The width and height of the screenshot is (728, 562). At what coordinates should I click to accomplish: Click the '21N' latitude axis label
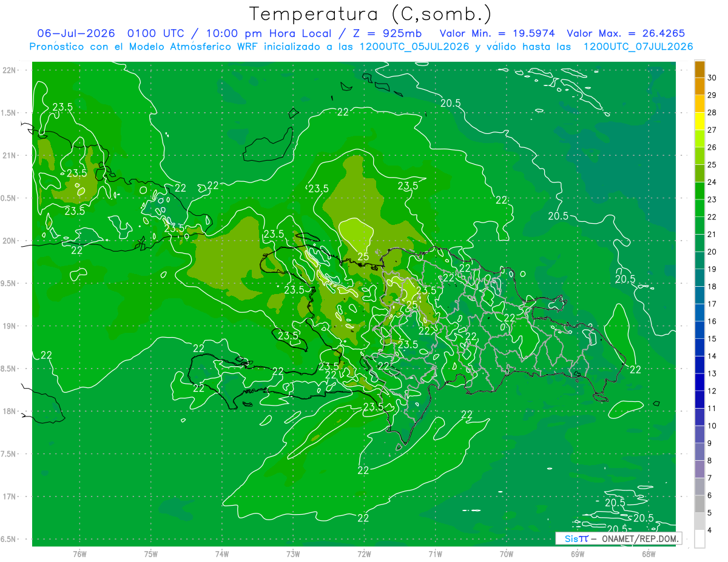[10, 155]
